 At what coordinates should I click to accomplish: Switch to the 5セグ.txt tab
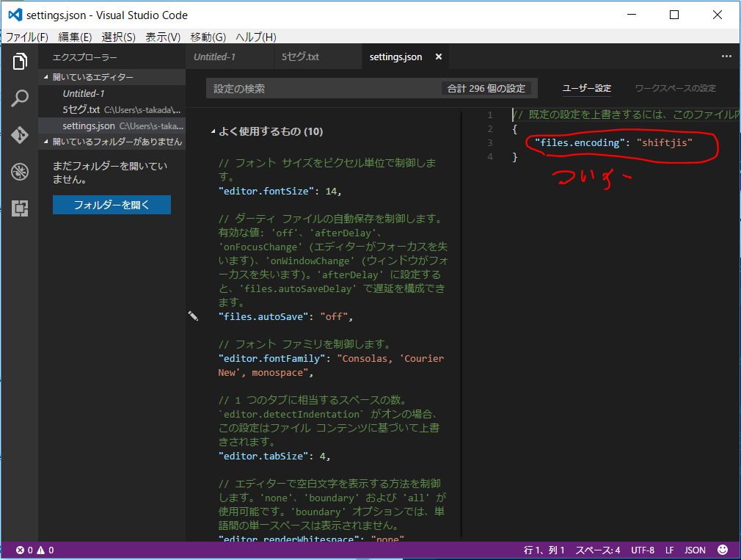click(318, 57)
